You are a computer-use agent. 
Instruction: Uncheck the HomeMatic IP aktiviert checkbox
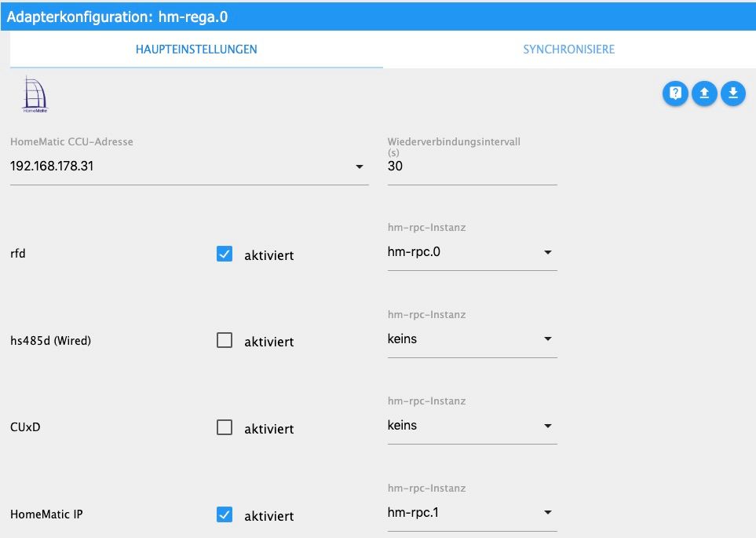[225, 515]
